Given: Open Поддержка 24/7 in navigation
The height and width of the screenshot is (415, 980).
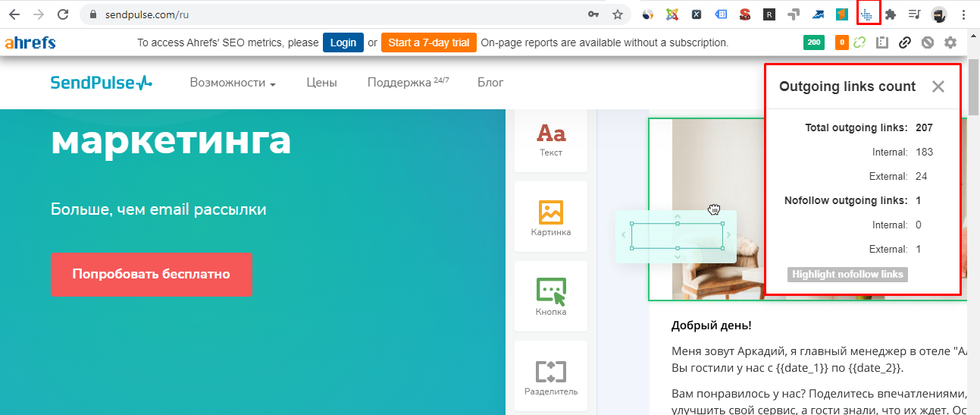Looking at the screenshot, I should pyautogui.click(x=408, y=83).
